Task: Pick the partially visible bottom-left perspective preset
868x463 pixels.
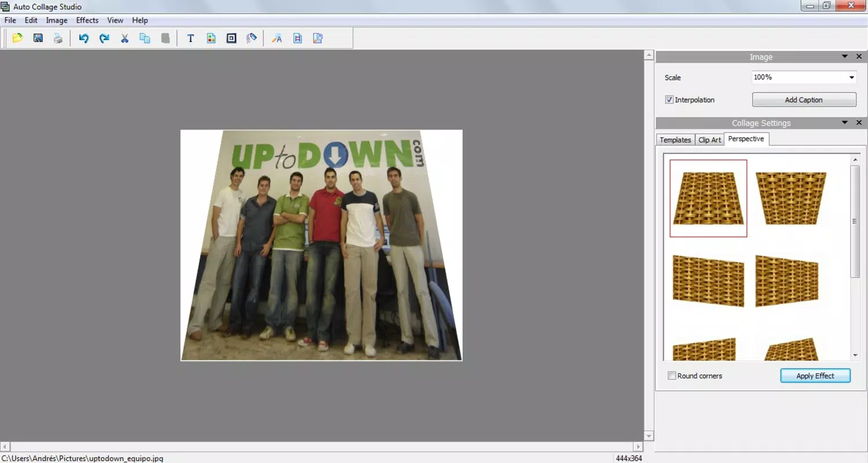Action: [x=704, y=349]
